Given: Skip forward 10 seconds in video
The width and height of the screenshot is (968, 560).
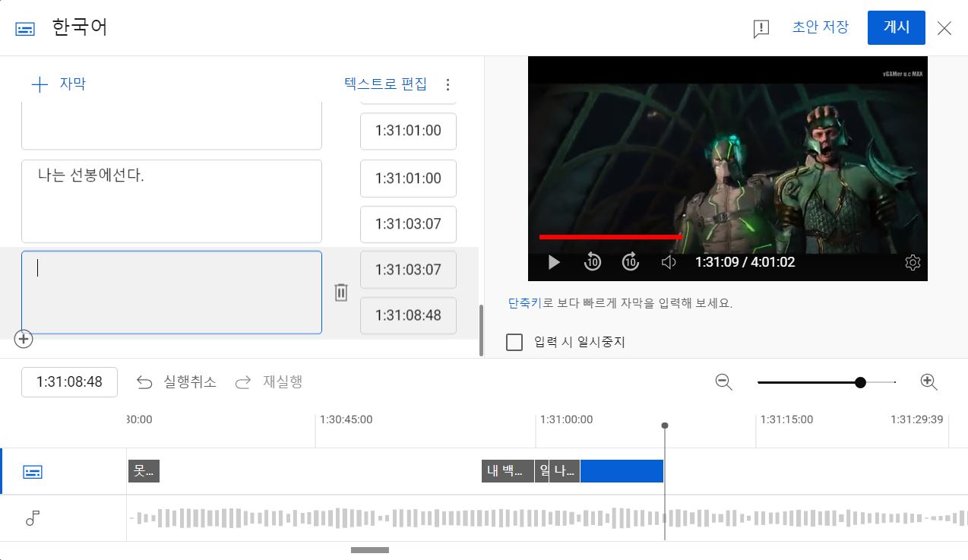Looking at the screenshot, I should [630, 262].
